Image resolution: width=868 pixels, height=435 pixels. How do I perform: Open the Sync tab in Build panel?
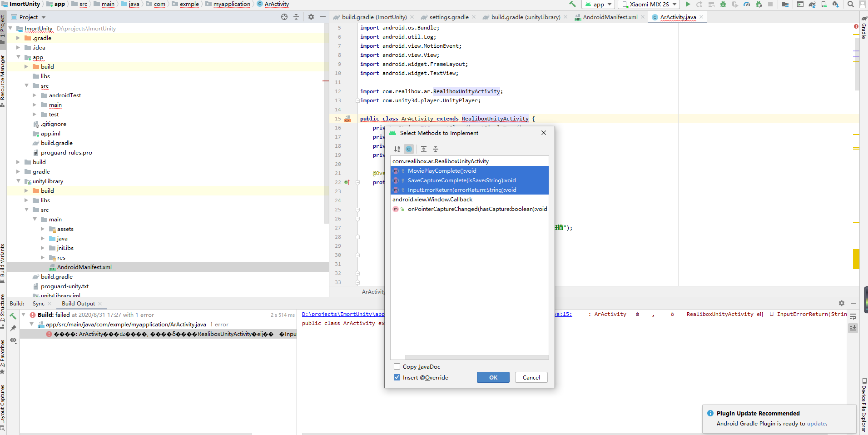pyautogui.click(x=39, y=303)
